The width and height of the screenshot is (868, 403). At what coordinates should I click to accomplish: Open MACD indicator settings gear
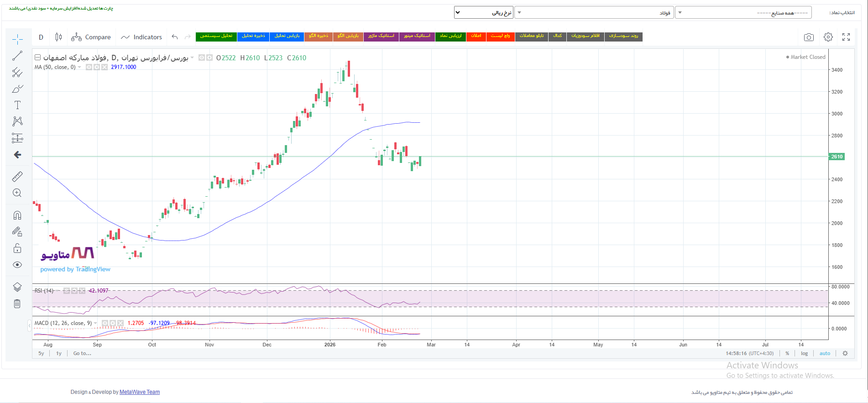(x=113, y=323)
